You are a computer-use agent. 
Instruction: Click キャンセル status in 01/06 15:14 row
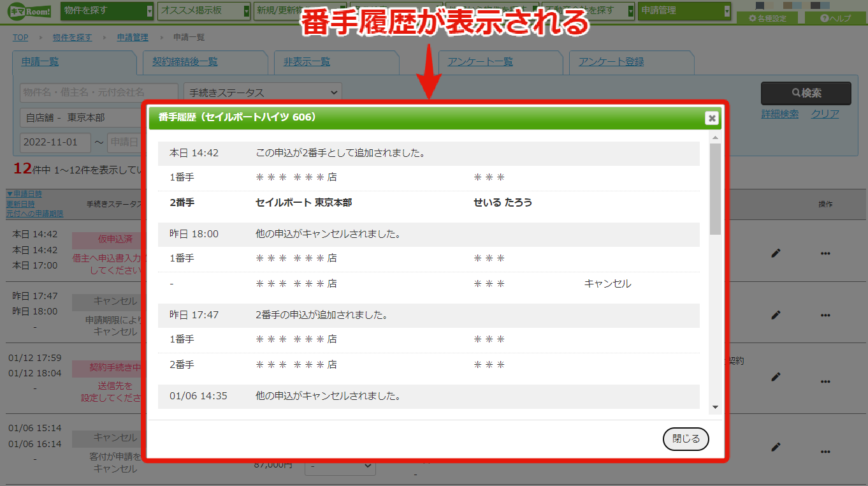point(115,438)
